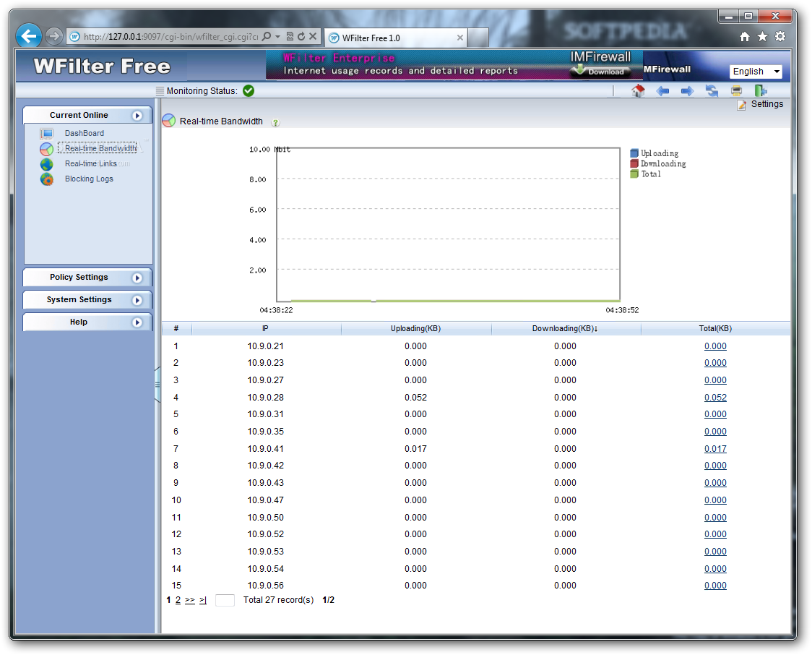
Task: Select the WFilter Free 1.0 browser tab
Action: 396,38
